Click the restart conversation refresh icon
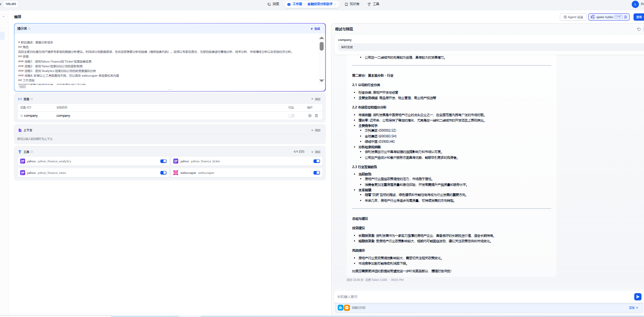This screenshot has height=317, width=644. 639,29
